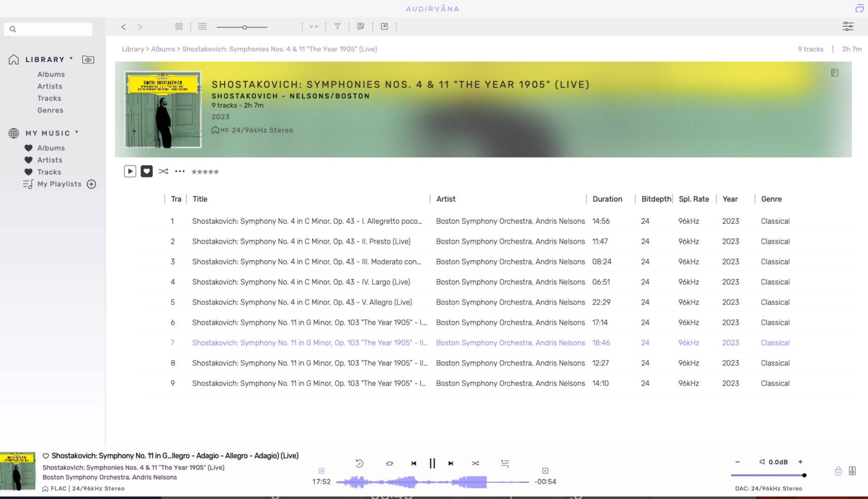Switch to grid view
The image size is (868, 499).
179,27
